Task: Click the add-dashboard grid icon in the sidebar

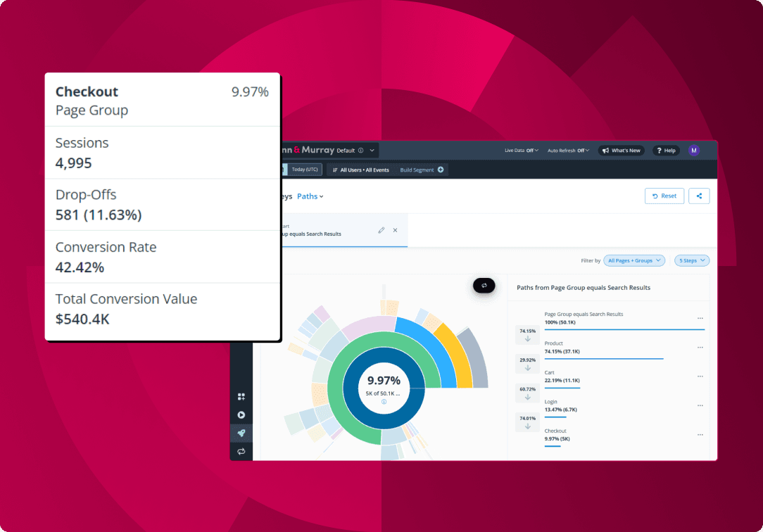Action: click(x=241, y=397)
